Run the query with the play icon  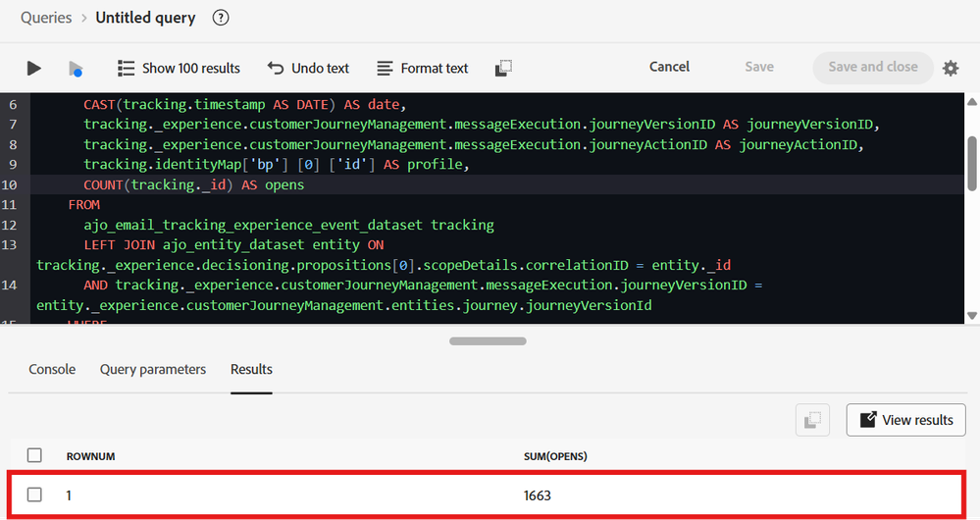click(x=34, y=68)
